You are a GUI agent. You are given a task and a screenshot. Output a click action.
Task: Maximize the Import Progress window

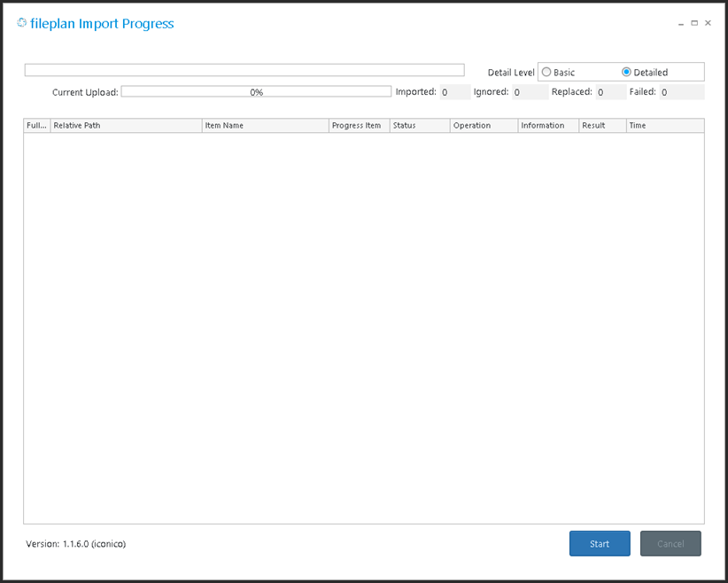(x=694, y=23)
